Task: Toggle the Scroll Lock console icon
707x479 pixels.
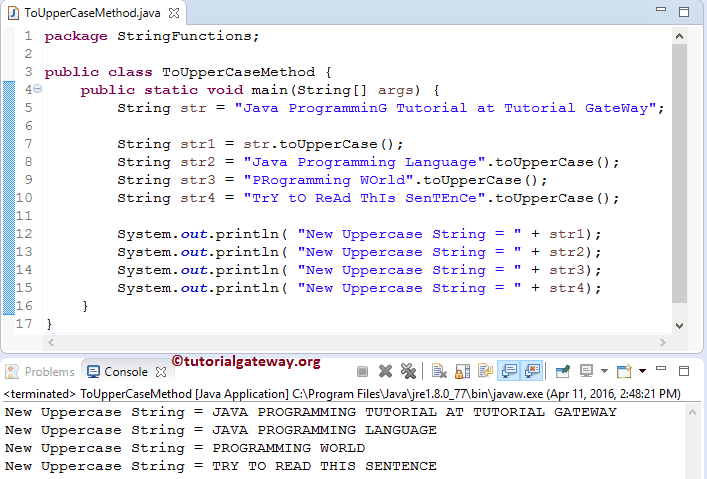Action: point(462,372)
